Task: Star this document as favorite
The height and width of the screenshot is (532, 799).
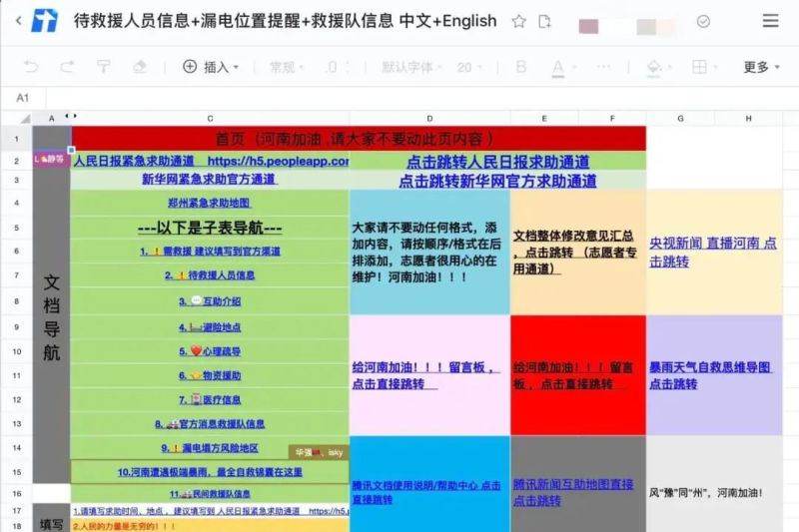Action: click(x=518, y=21)
